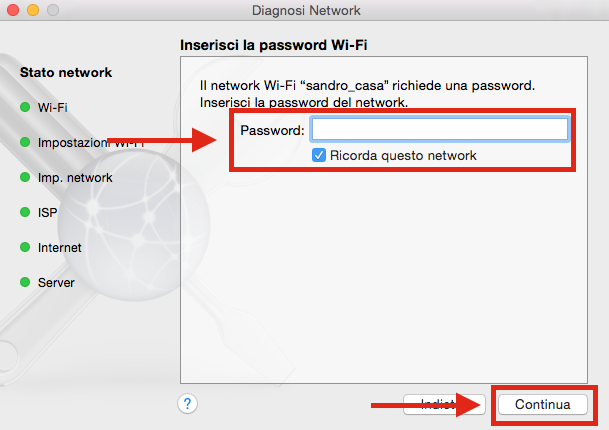The width and height of the screenshot is (609, 430).
Task: Click the green ISP status indicator
Action: [x=25, y=212]
